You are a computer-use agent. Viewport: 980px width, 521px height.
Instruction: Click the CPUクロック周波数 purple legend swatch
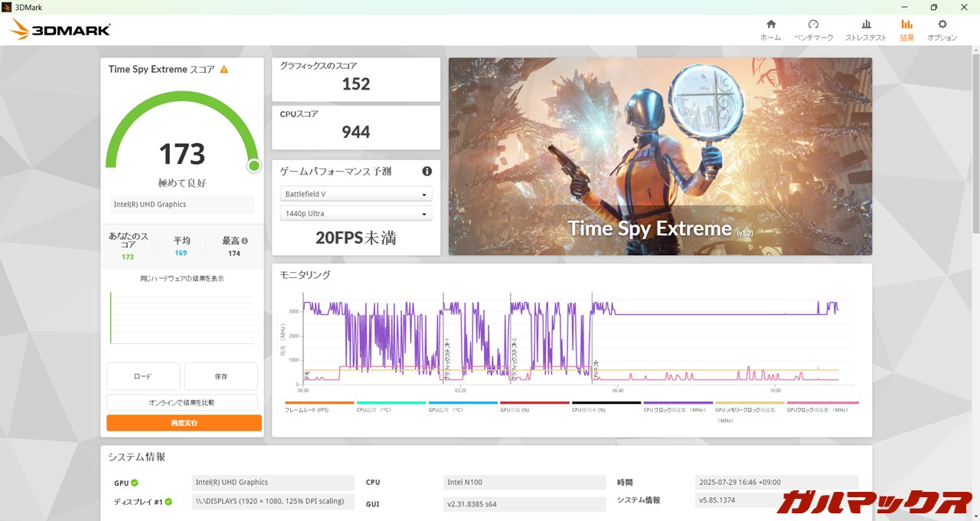(x=678, y=403)
